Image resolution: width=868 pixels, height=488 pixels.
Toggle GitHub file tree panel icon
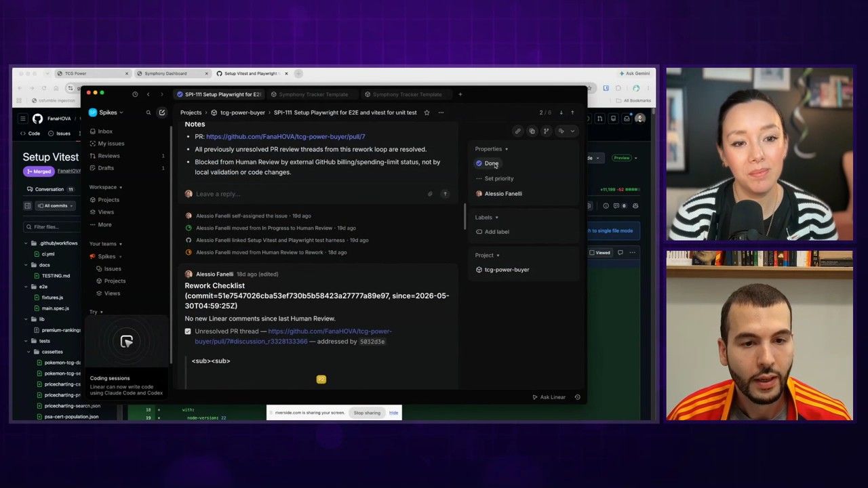[28, 205]
